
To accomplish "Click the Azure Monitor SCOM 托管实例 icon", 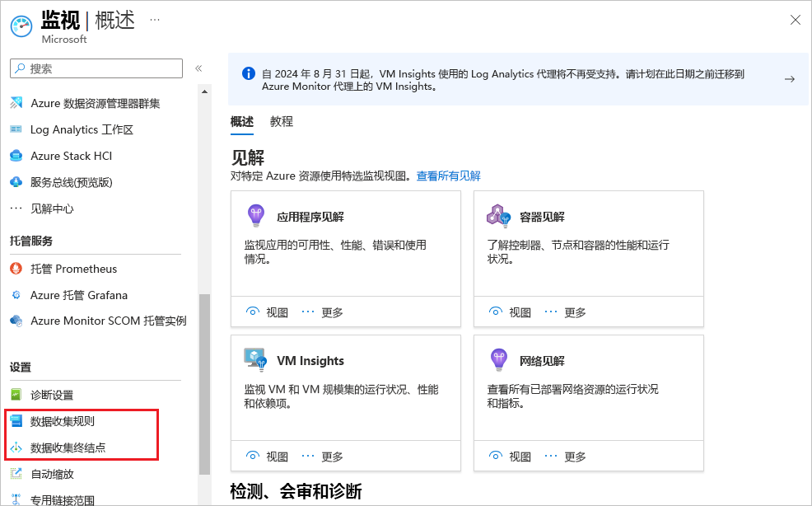I will (x=16, y=321).
